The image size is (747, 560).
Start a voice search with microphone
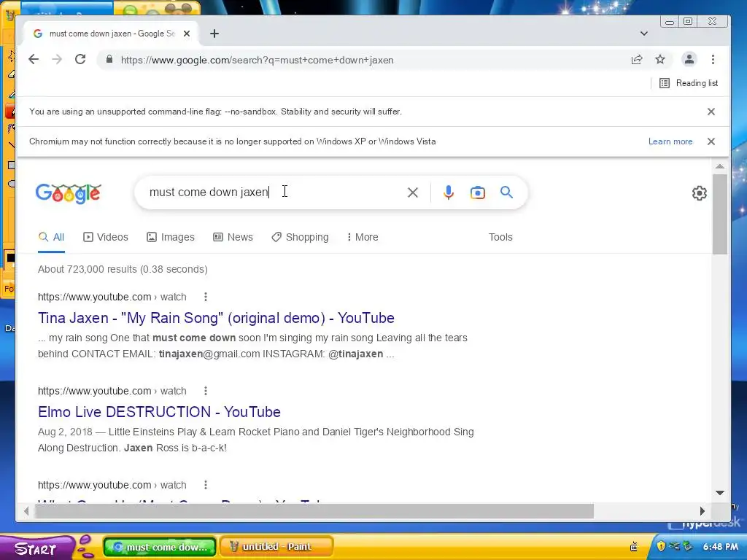[x=449, y=192]
